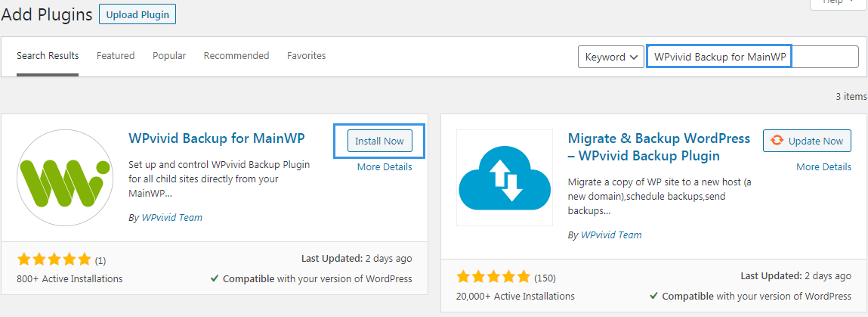Click the '800+ Active Installations' text
Image resolution: width=868 pixels, height=317 pixels.
[x=70, y=278]
